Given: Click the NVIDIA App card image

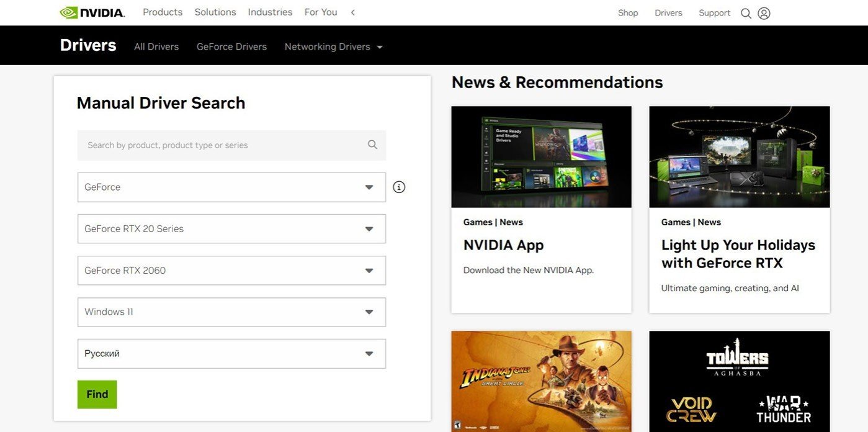Looking at the screenshot, I should 541,157.
